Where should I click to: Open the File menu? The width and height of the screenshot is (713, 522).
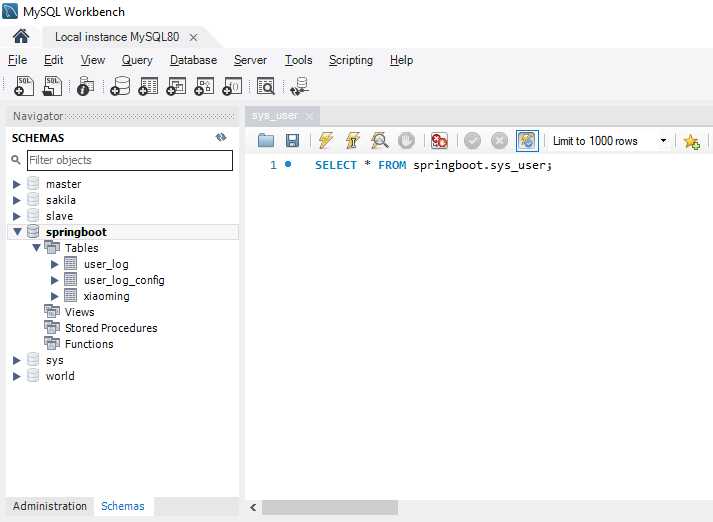tap(17, 60)
